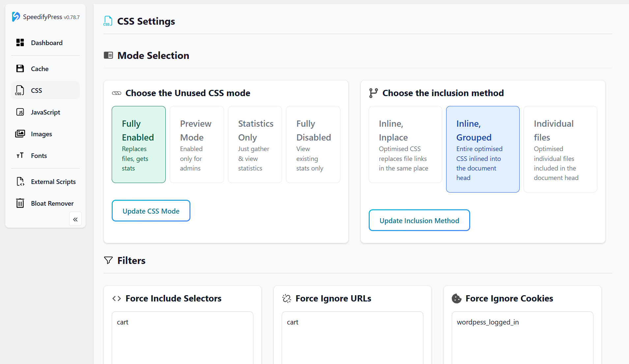The image size is (629, 364).
Task: Click the Mode Selection section icon
Action: pos(108,55)
